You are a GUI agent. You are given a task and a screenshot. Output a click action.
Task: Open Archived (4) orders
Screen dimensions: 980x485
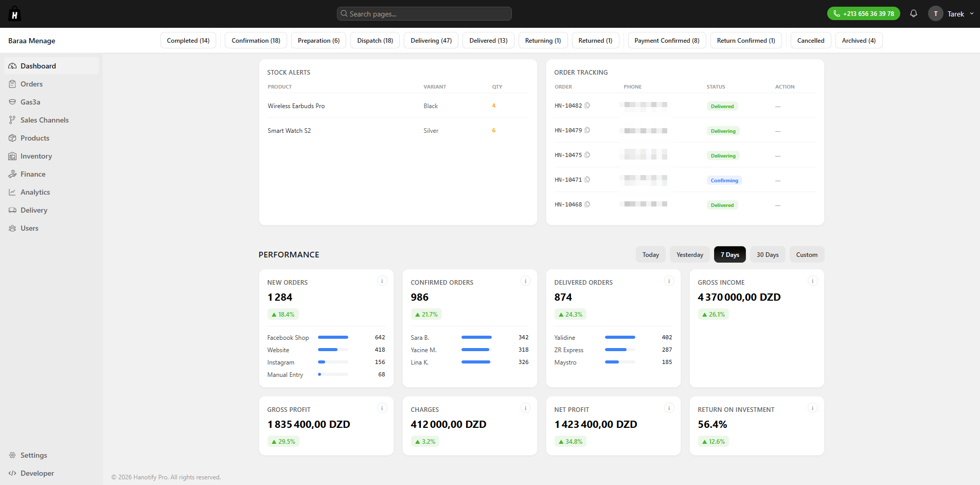(x=859, y=40)
